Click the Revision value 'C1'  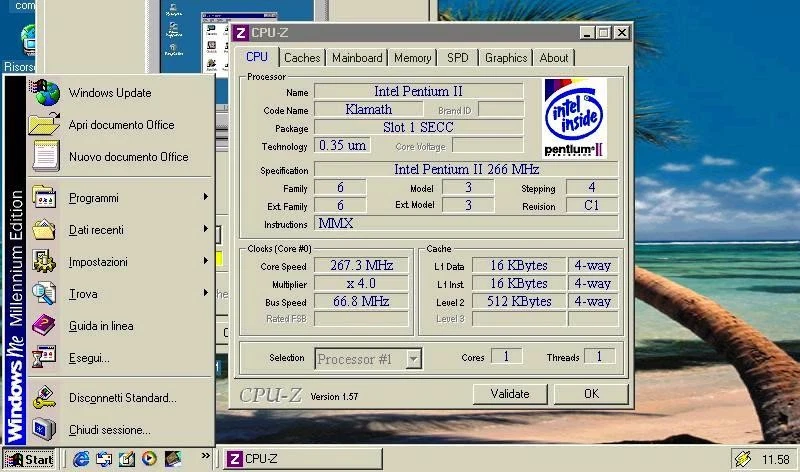(x=592, y=205)
